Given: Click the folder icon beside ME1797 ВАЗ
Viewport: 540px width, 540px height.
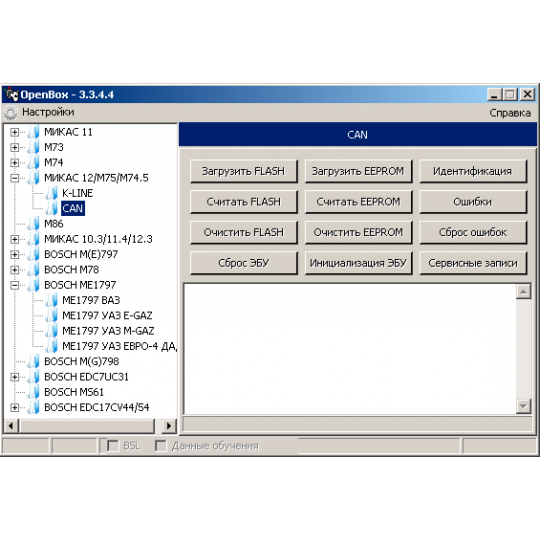Looking at the screenshot, I should point(52,300).
